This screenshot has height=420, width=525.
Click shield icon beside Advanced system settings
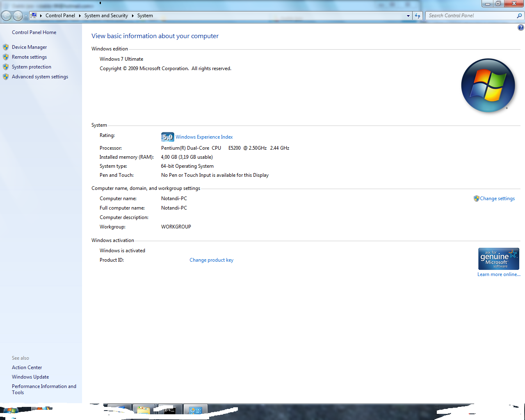click(6, 77)
